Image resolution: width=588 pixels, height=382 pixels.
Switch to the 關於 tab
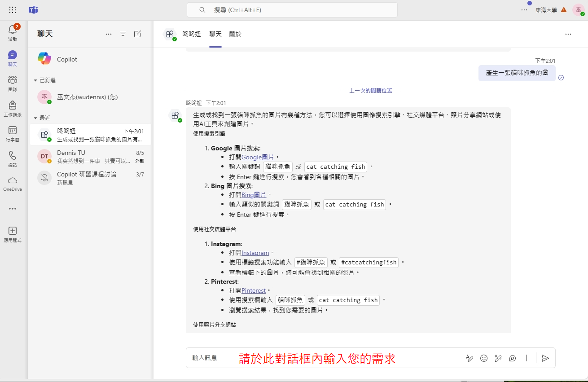(x=235, y=34)
